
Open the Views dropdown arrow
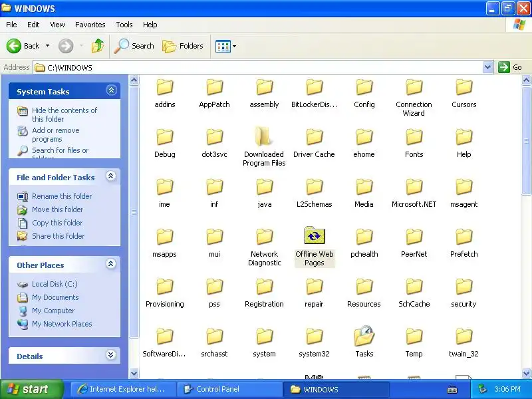click(234, 46)
